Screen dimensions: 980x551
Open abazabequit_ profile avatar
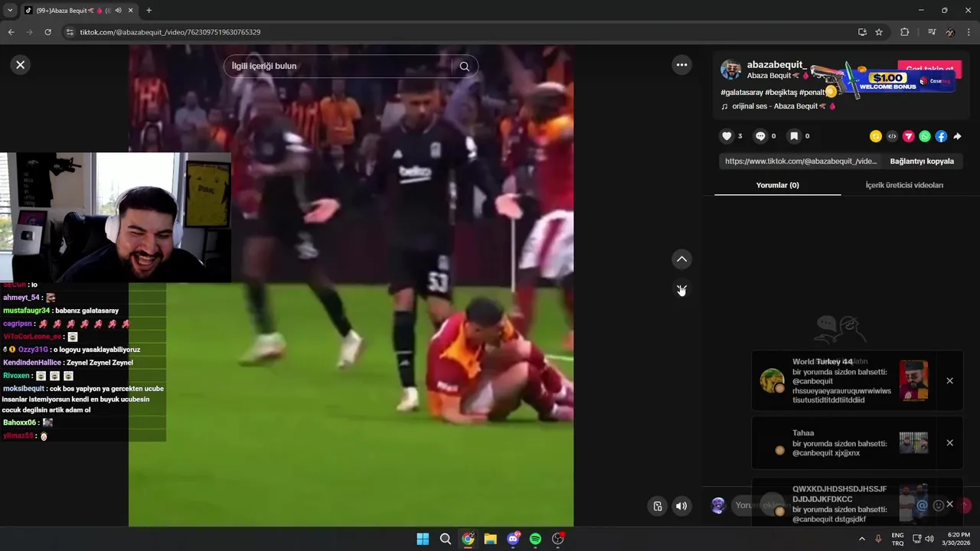pos(731,70)
